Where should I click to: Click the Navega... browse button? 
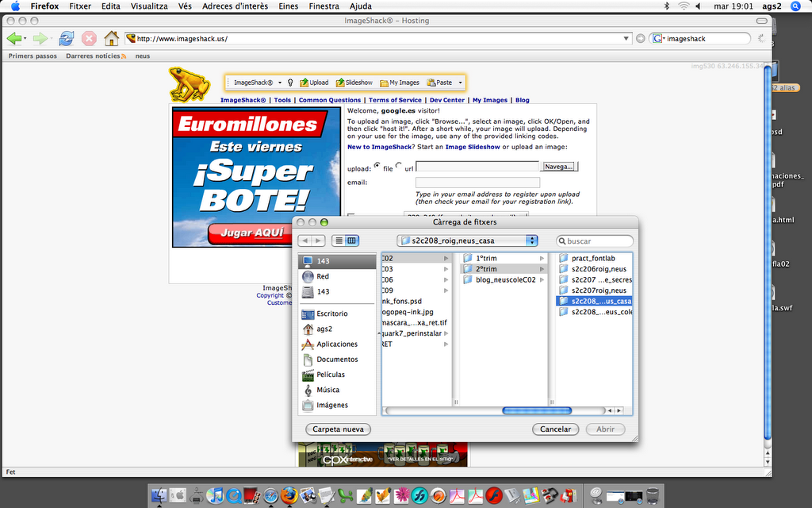(559, 167)
